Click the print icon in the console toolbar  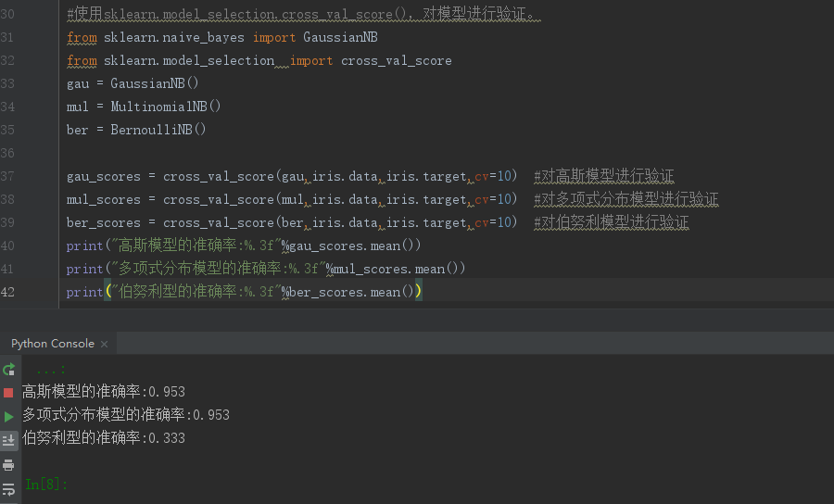click(8, 465)
